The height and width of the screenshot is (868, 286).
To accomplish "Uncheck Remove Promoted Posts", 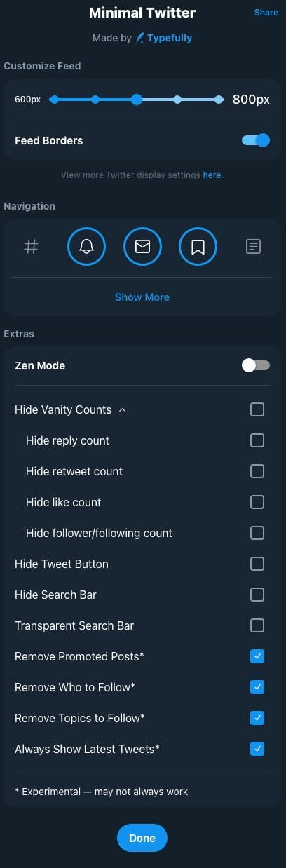I will (x=257, y=656).
